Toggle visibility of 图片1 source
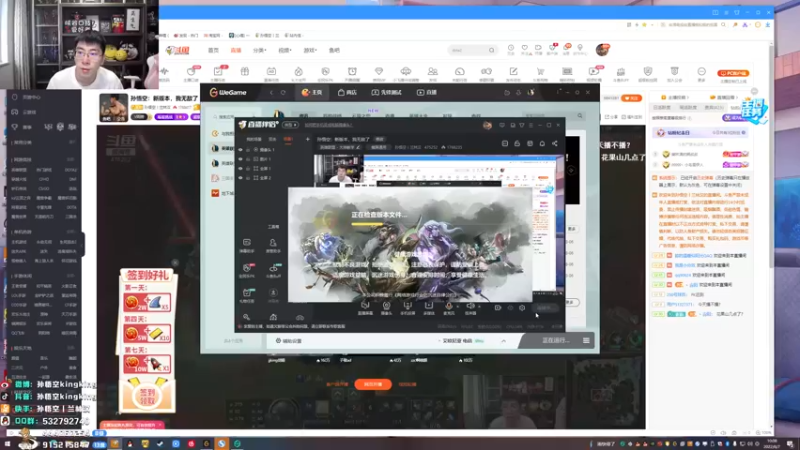Screen dimensions: 800x450 click(x=241, y=159)
